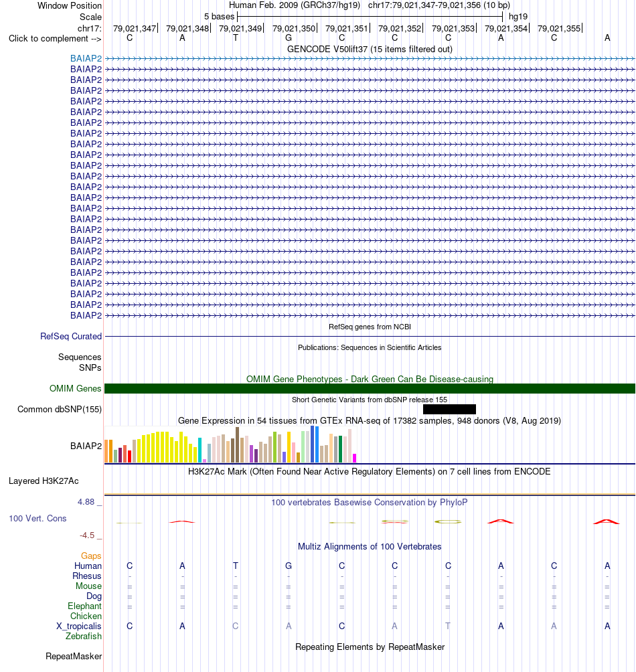Click 'Human Feb. 2009 (GRCh37/hg19)' header text
The image size is (636, 672).
pos(295,5)
